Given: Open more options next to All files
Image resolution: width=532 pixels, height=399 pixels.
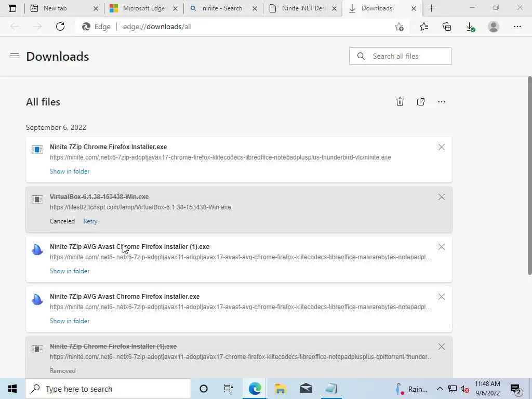Looking at the screenshot, I should coord(442,102).
